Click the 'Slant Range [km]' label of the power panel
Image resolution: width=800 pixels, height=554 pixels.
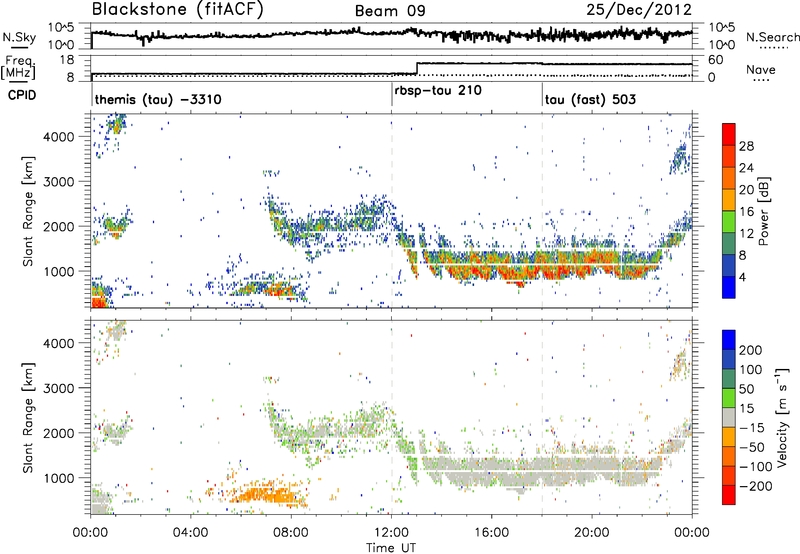28,211
